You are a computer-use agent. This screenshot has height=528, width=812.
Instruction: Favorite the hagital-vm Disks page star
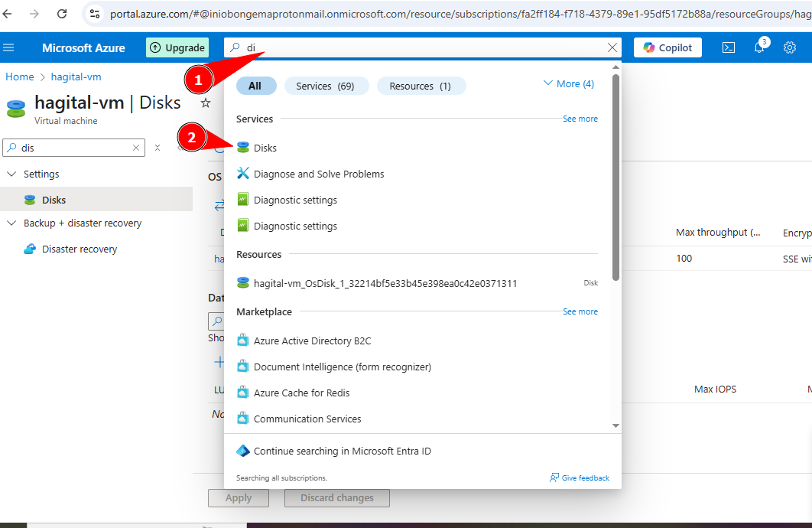(x=206, y=103)
